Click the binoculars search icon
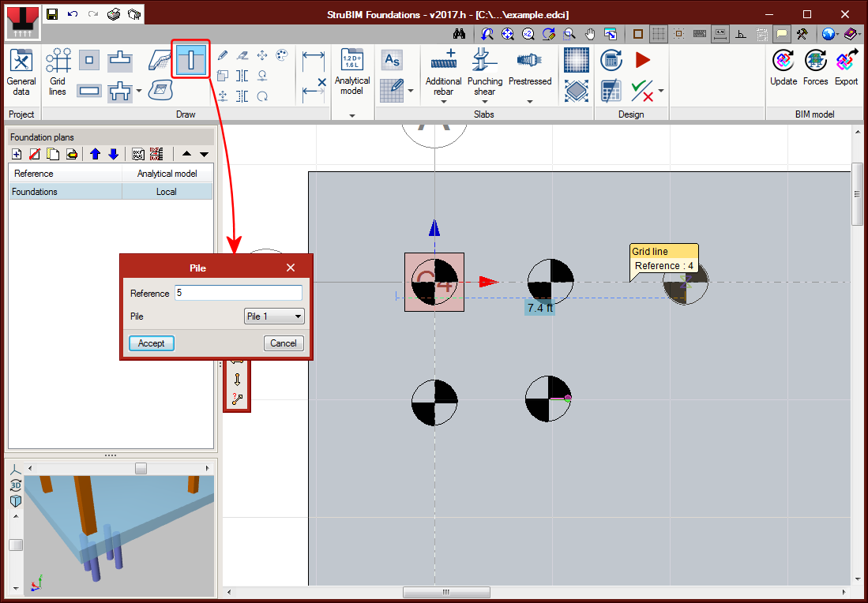This screenshot has width=868, height=603. point(460,34)
